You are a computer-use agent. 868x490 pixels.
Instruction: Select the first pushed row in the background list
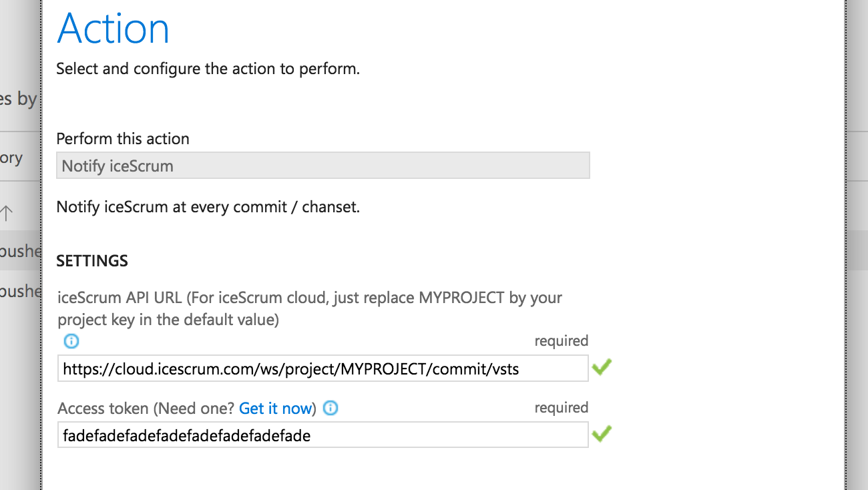click(x=20, y=250)
